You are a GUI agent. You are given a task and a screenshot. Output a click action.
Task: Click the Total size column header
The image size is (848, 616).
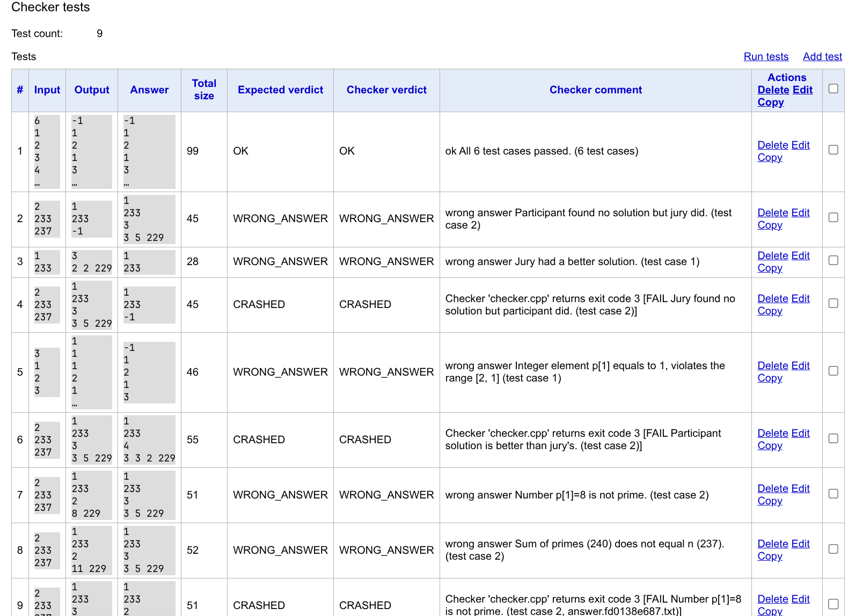coord(204,90)
